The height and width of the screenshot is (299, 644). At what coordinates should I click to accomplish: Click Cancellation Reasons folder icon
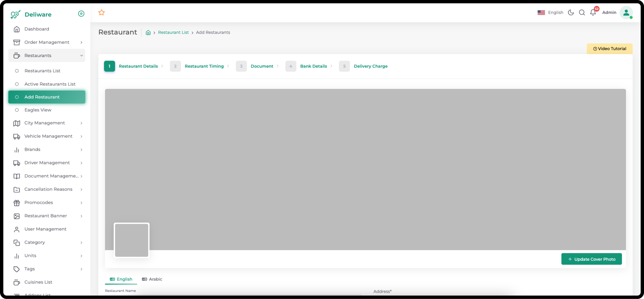pyautogui.click(x=17, y=189)
